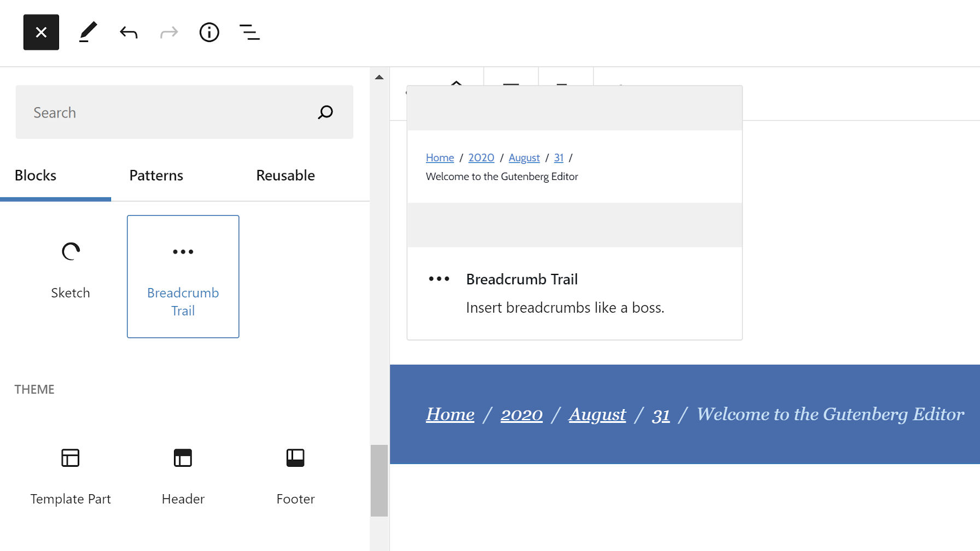Image resolution: width=980 pixels, height=551 pixels.
Task: Switch to the Patterns tab
Action: 156,175
